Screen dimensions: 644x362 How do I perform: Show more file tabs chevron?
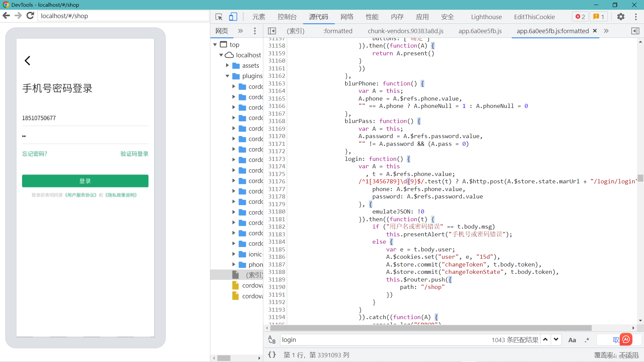click(606, 31)
